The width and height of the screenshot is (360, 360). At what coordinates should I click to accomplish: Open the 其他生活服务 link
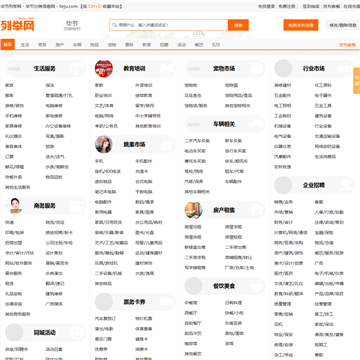point(18,187)
